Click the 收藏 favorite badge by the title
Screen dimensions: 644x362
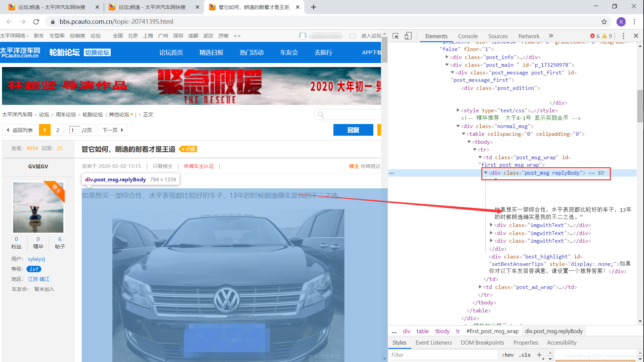(x=188, y=149)
